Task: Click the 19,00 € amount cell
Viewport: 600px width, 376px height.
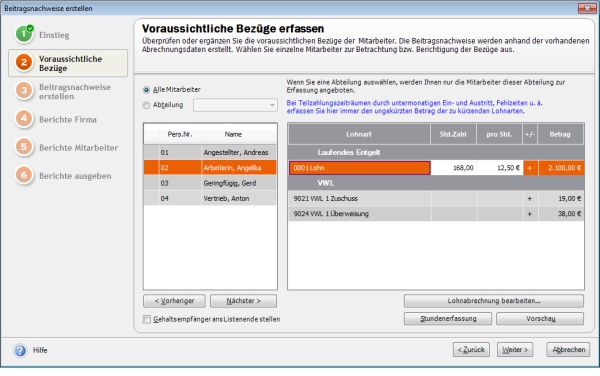Action: tap(561, 198)
